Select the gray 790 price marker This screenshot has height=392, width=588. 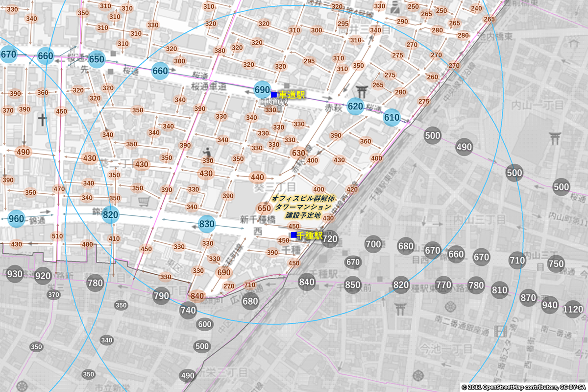click(161, 296)
